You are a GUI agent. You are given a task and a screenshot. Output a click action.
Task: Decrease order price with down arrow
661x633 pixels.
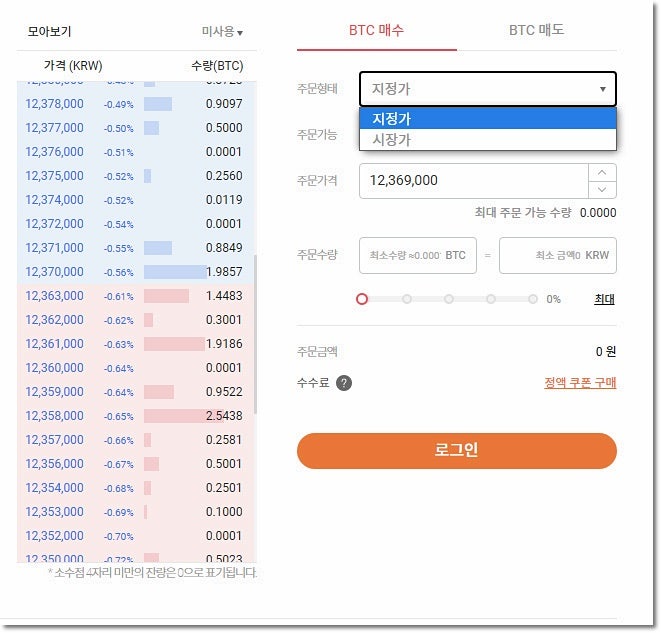click(602, 190)
